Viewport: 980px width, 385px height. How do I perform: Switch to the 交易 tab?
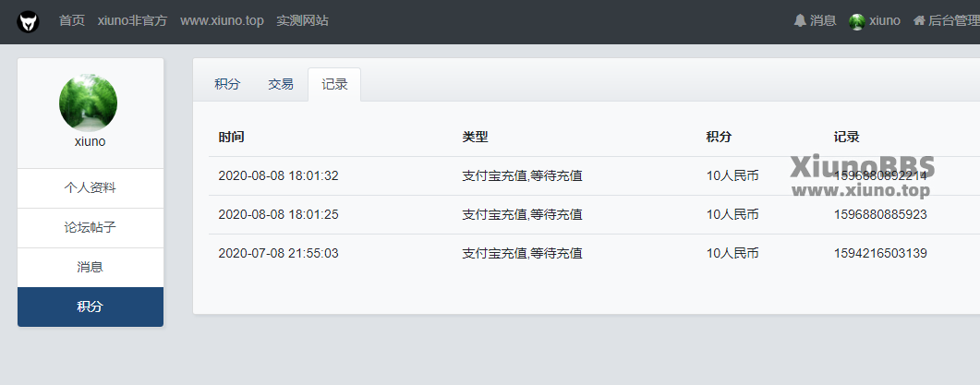[281, 84]
